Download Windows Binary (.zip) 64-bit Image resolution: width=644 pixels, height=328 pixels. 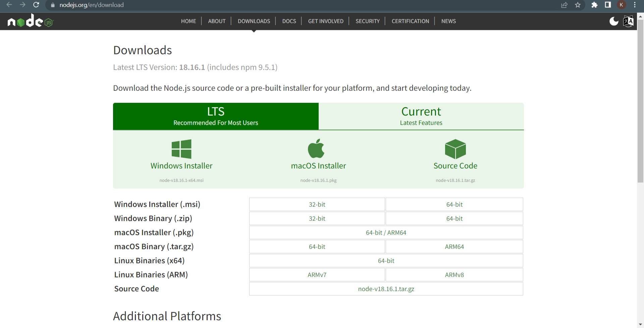(454, 218)
